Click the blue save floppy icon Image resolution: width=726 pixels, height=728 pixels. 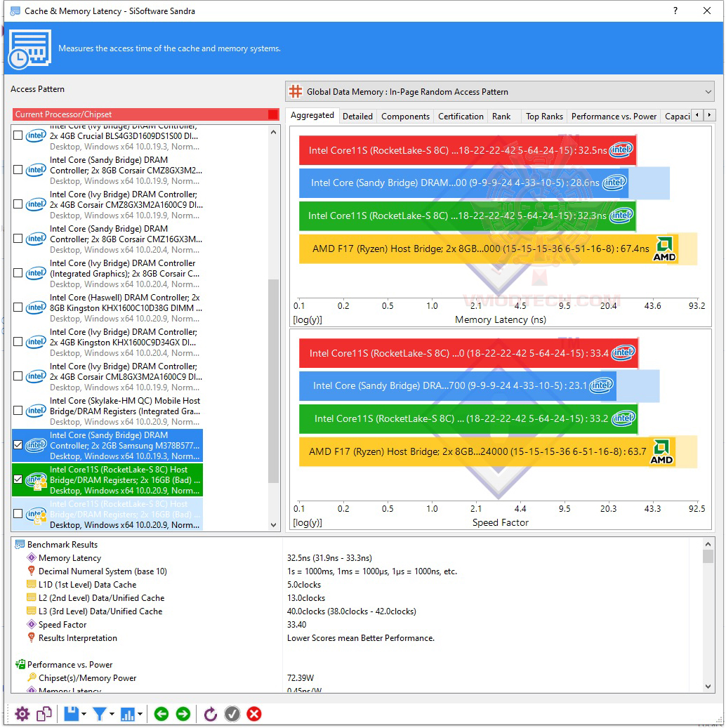pos(71,713)
